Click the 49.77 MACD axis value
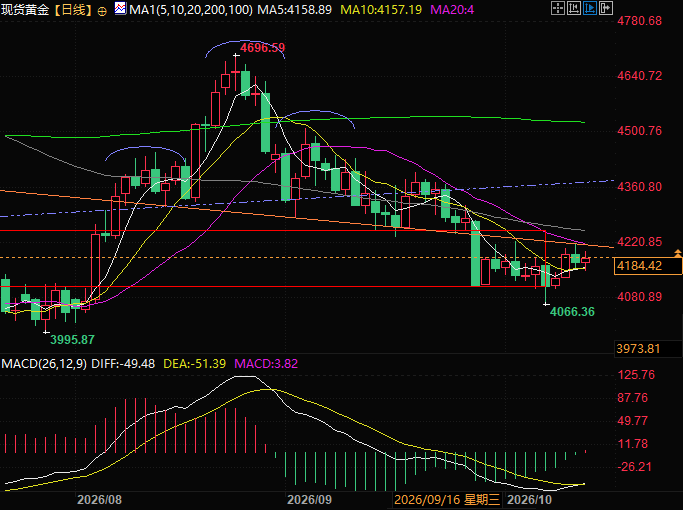The image size is (683, 510). coord(632,421)
